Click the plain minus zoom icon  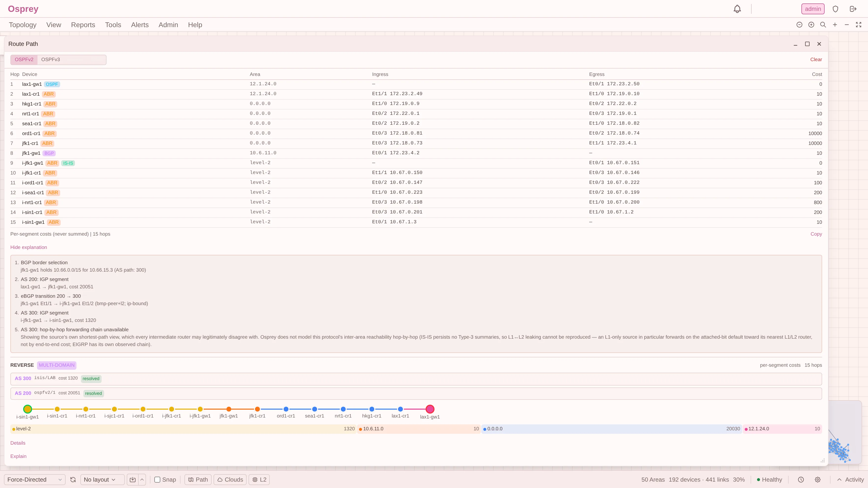pyautogui.click(x=847, y=25)
